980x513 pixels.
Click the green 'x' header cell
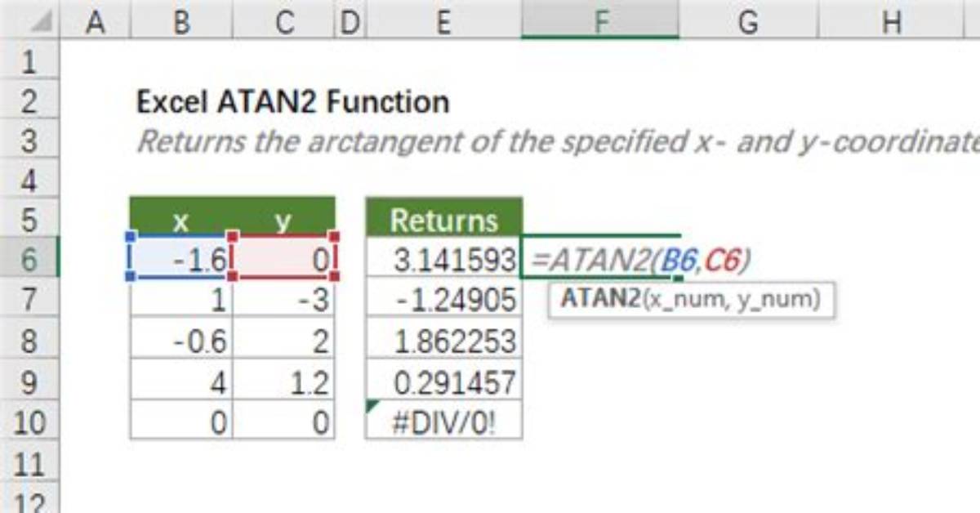181,219
